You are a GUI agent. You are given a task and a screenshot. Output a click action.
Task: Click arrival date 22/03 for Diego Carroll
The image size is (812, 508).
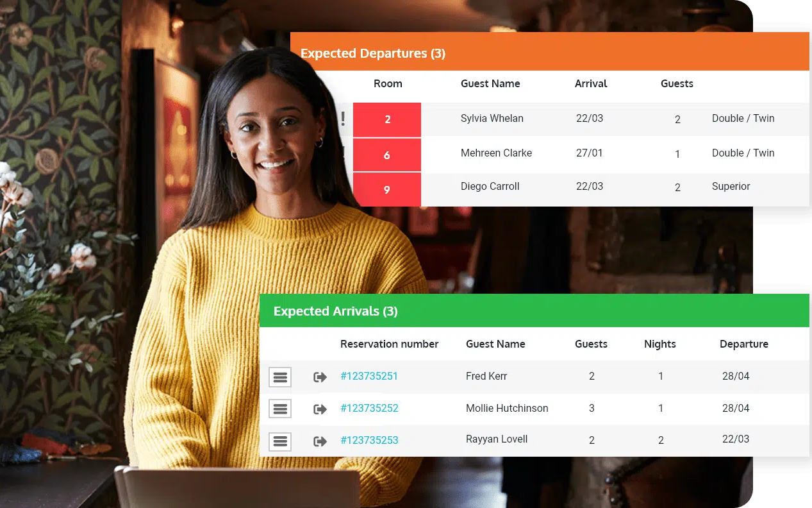pyautogui.click(x=590, y=187)
